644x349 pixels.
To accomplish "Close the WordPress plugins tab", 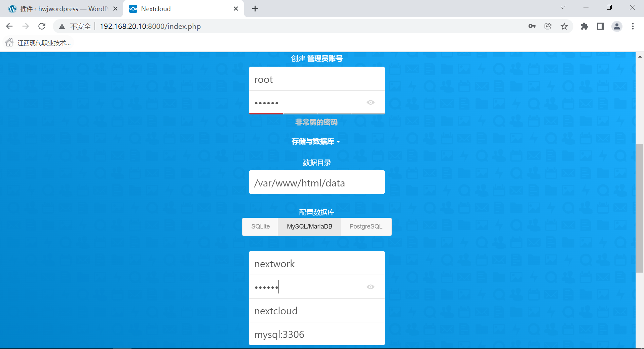I will click(115, 9).
